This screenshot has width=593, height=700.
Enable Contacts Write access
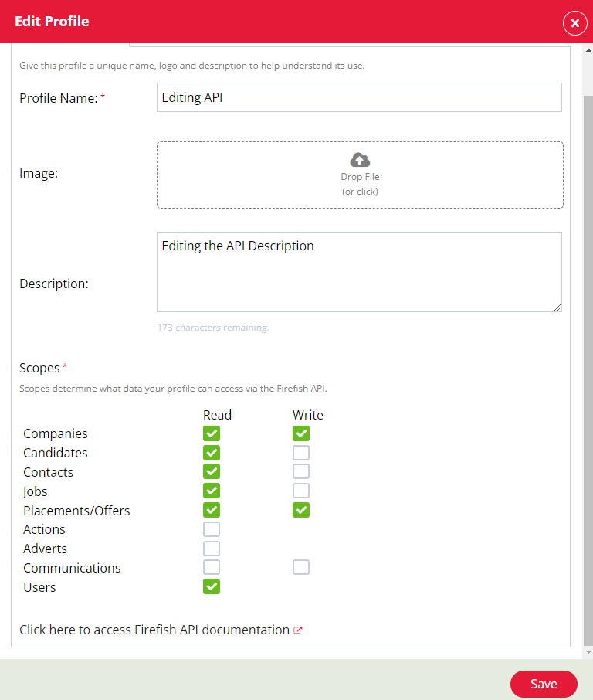click(300, 471)
